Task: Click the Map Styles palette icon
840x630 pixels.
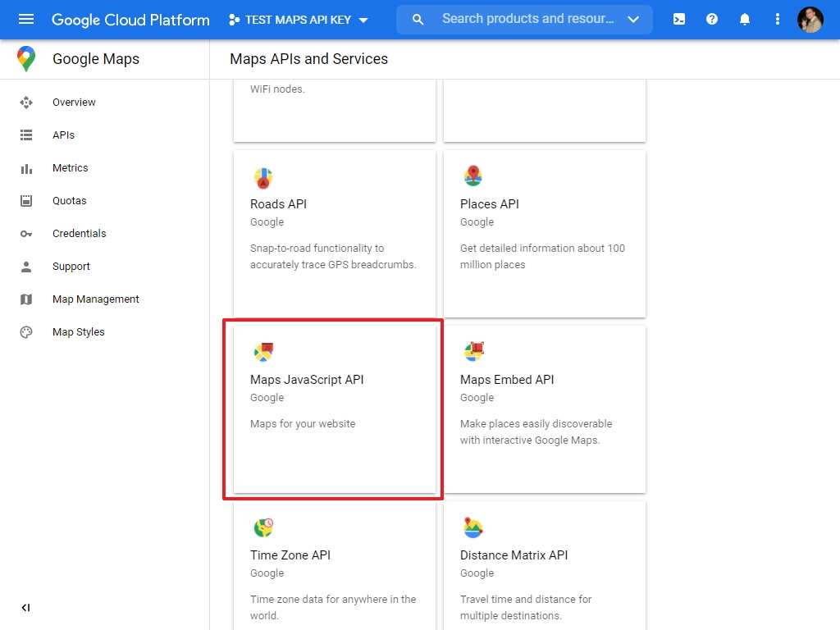Action: click(25, 332)
